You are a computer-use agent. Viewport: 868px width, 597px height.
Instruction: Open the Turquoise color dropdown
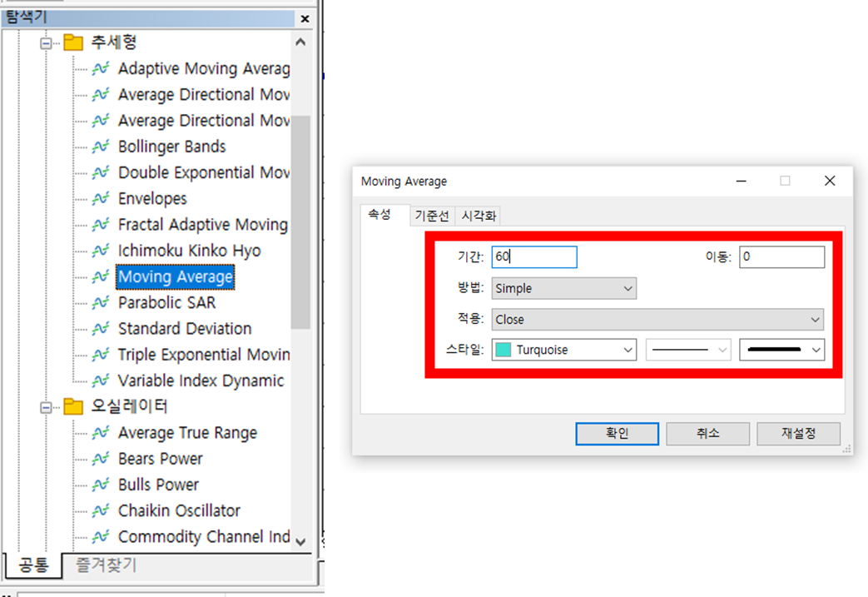[x=563, y=350]
